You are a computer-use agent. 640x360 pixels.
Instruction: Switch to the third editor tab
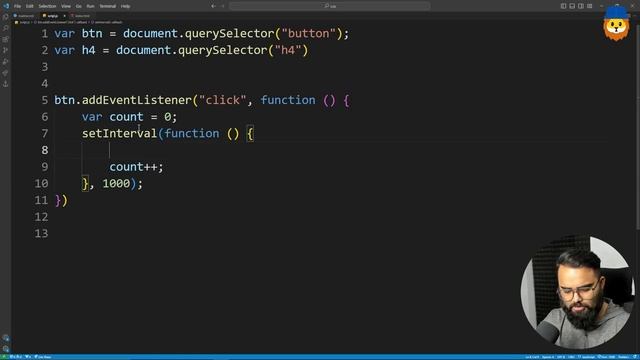[x=80, y=16]
